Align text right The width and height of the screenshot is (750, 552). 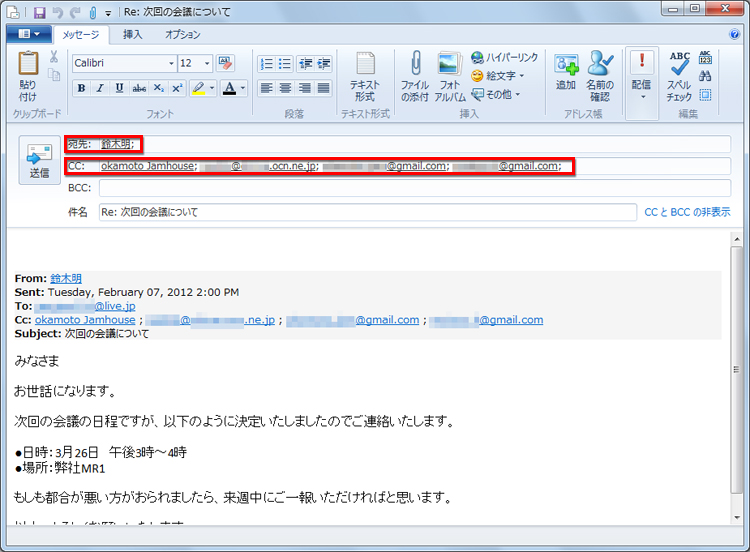pyautogui.click(x=304, y=88)
